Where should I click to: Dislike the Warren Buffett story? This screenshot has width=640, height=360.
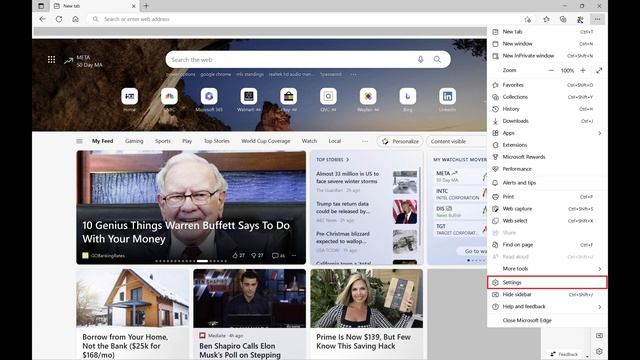click(257, 256)
